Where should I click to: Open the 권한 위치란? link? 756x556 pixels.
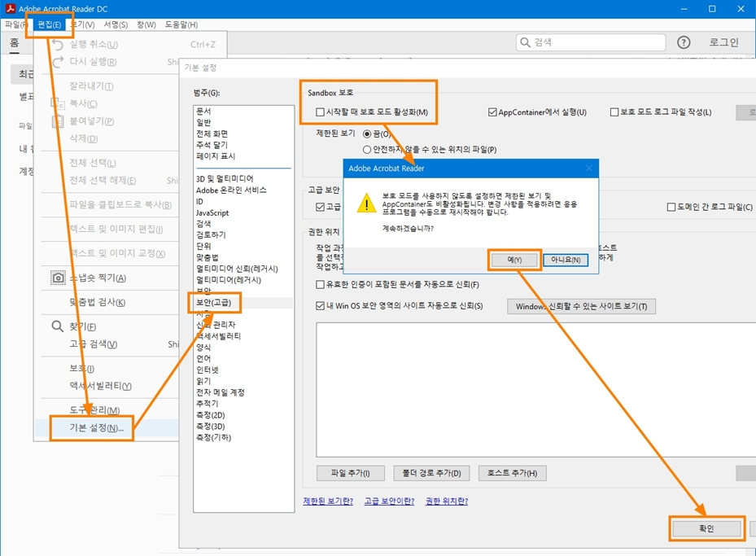click(x=447, y=501)
